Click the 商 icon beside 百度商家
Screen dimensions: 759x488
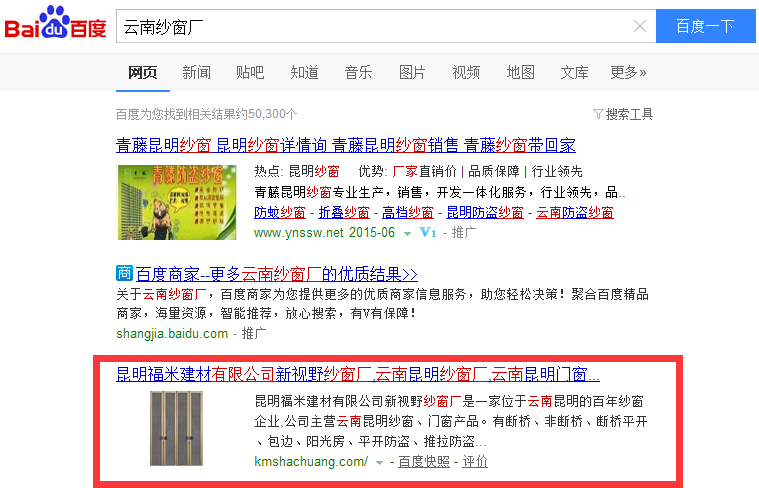[125, 273]
